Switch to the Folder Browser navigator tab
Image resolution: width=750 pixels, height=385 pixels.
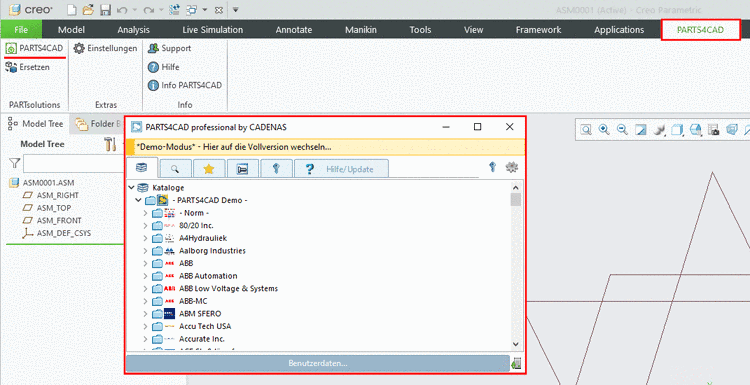(99, 124)
